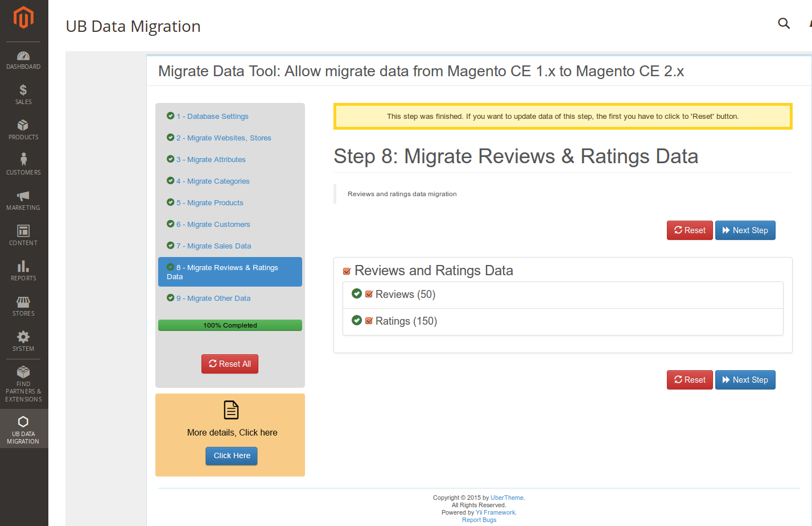Image resolution: width=812 pixels, height=526 pixels.
Task: Click the Copyright © 2015 text
Action: [x=457, y=498]
